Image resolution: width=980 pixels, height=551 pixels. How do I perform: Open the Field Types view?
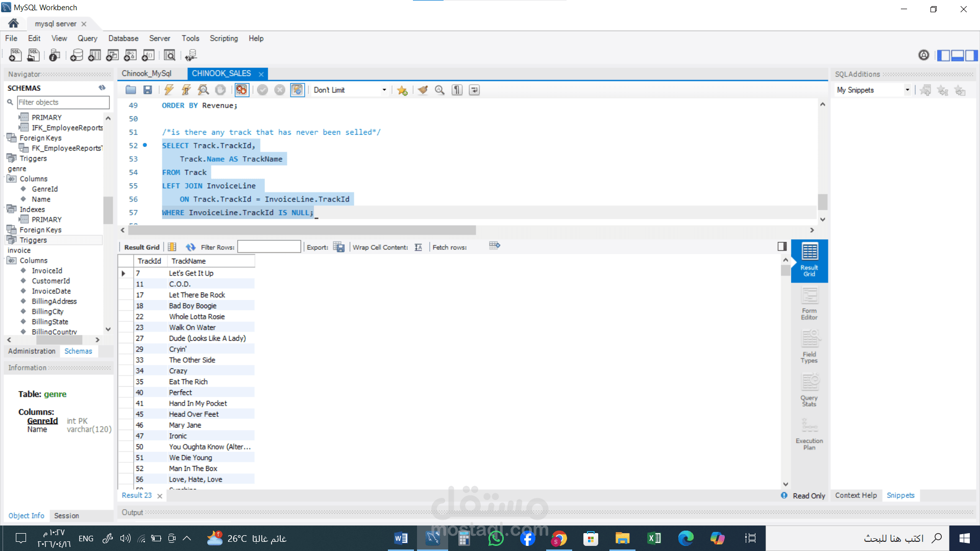809,347
